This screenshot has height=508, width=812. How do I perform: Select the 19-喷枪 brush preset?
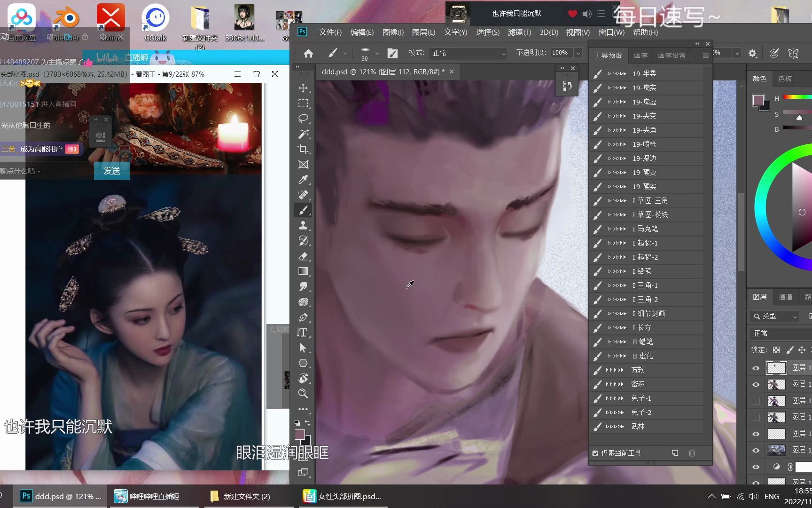(x=647, y=144)
